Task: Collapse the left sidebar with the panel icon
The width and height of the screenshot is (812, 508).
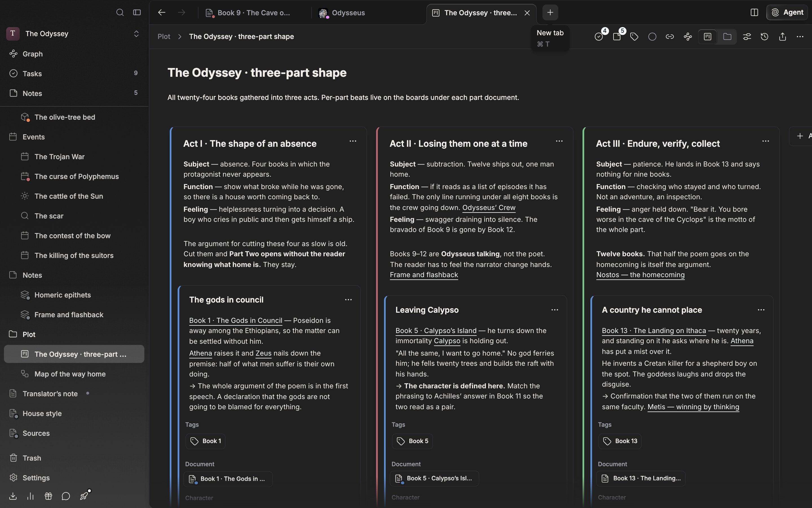Action: click(x=136, y=12)
